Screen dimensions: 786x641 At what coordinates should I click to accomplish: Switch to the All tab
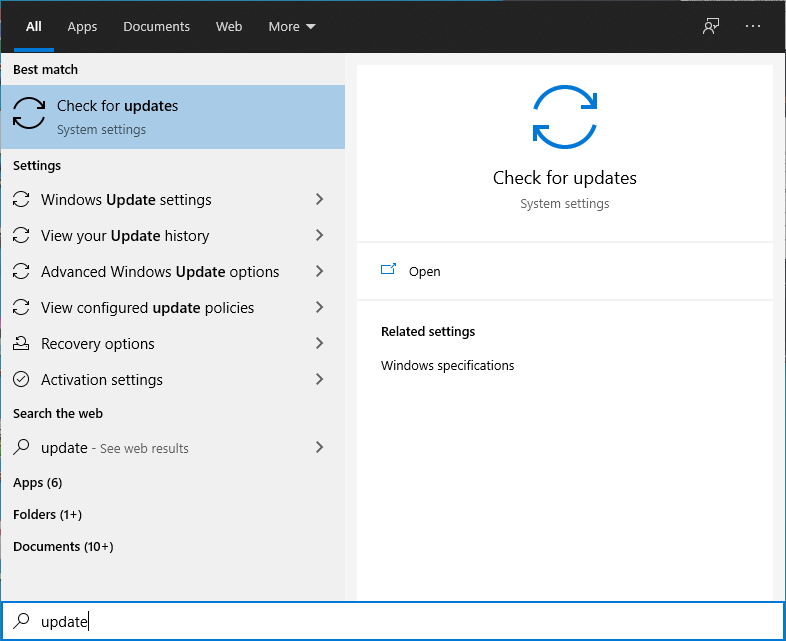coord(34,27)
